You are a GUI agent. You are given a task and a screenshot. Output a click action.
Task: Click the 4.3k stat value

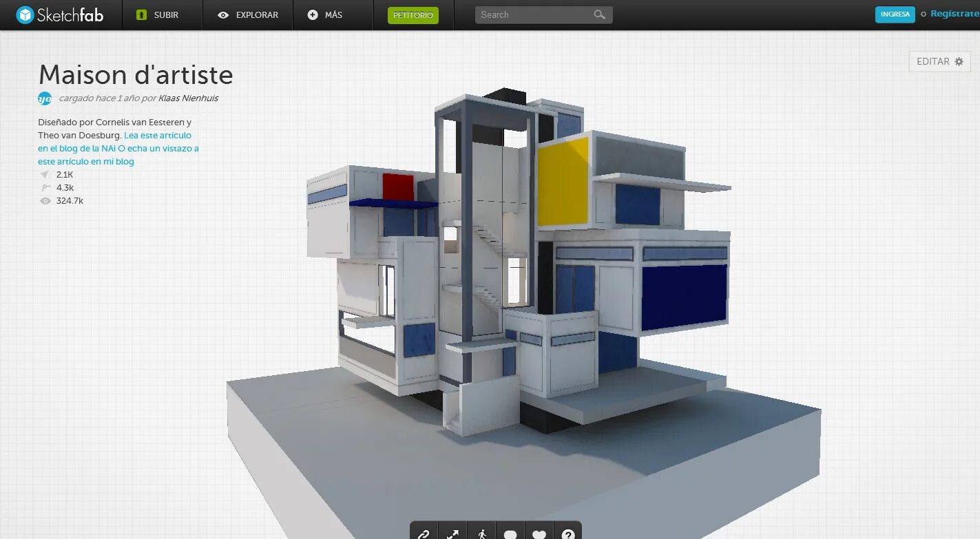(x=65, y=188)
